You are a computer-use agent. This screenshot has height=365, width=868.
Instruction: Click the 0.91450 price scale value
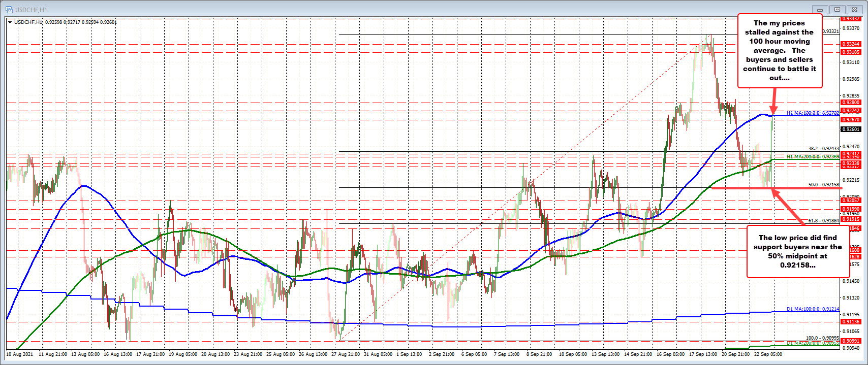851,281
